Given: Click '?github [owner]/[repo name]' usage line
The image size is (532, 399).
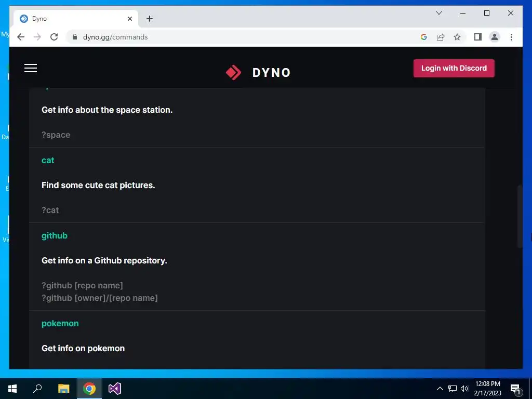Looking at the screenshot, I should (99, 298).
